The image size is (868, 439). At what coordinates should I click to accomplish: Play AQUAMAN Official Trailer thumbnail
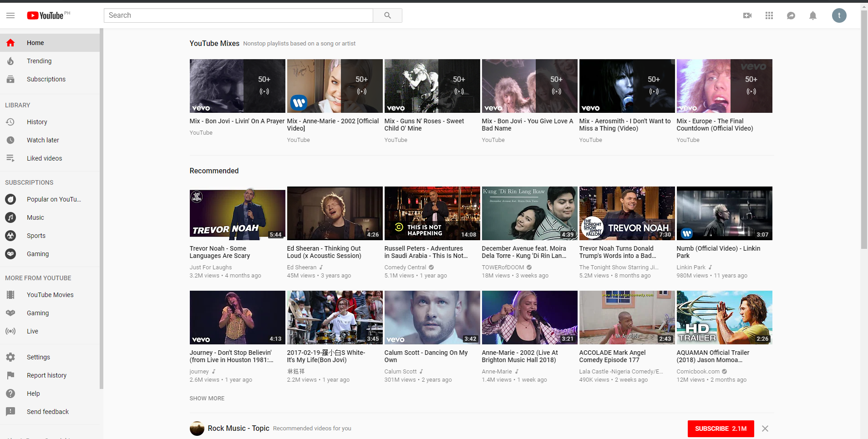point(725,318)
